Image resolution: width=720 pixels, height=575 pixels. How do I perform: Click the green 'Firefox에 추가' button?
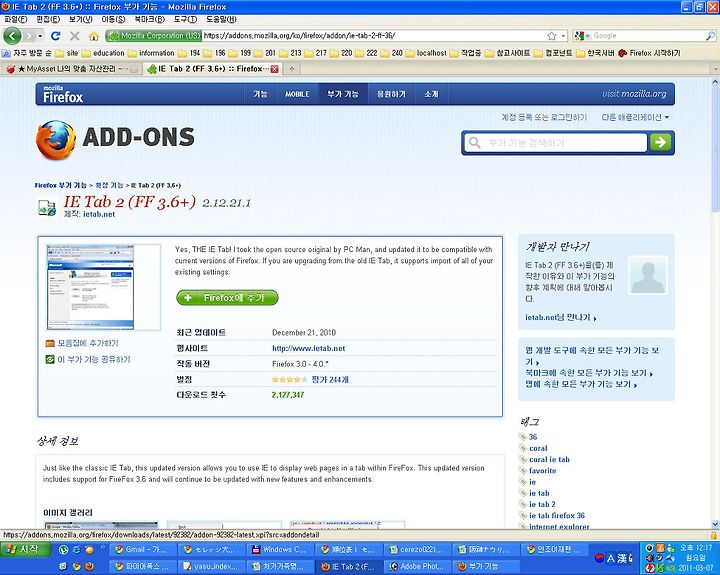[227, 298]
